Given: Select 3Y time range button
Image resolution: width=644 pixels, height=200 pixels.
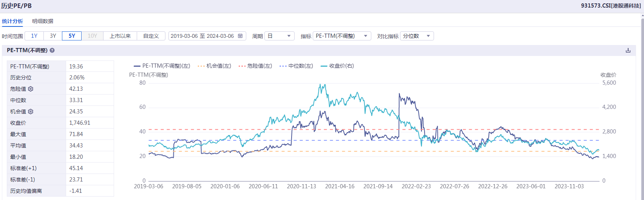Looking at the screenshot, I should click(53, 36).
